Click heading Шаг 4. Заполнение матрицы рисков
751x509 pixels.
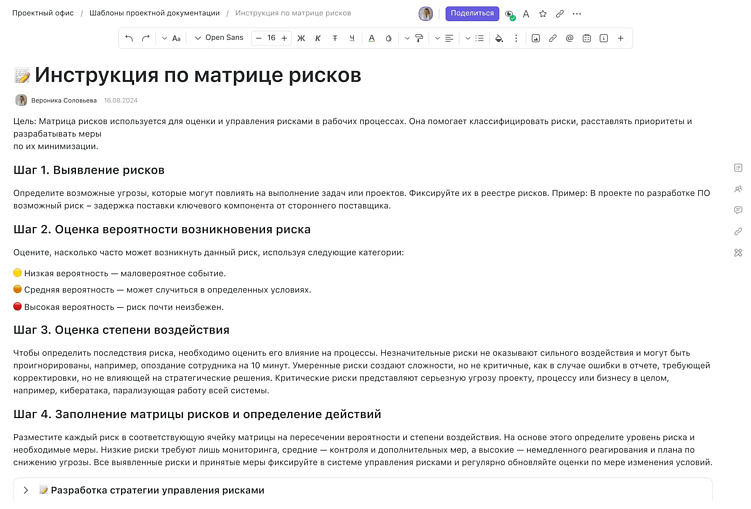[x=197, y=415]
